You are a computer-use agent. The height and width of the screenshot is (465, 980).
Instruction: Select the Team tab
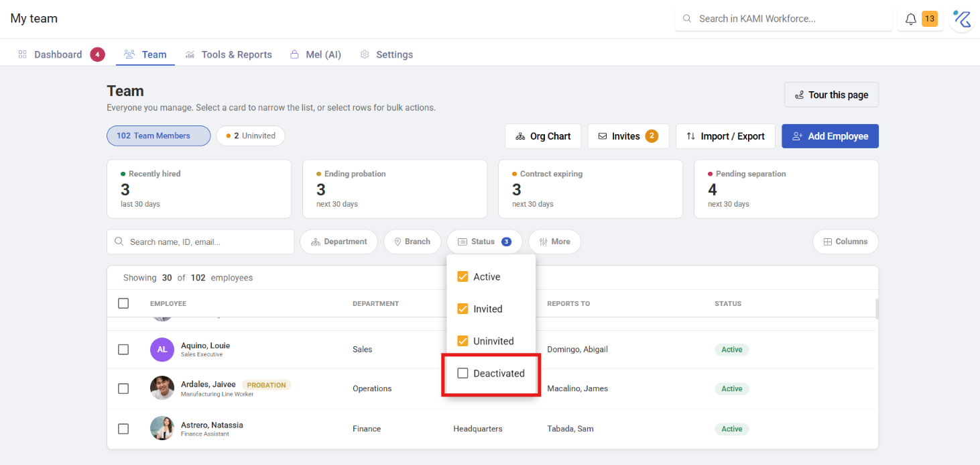[x=145, y=54]
